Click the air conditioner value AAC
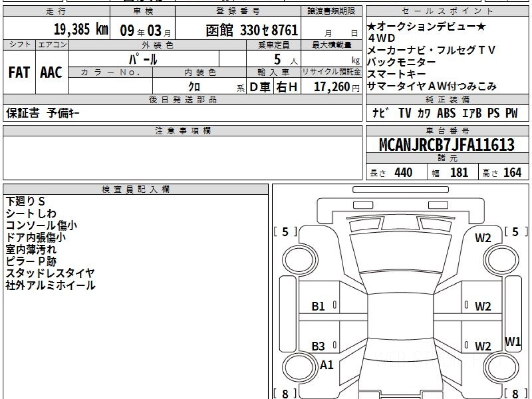Viewport: 532px width, 399px height. tap(51, 73)
